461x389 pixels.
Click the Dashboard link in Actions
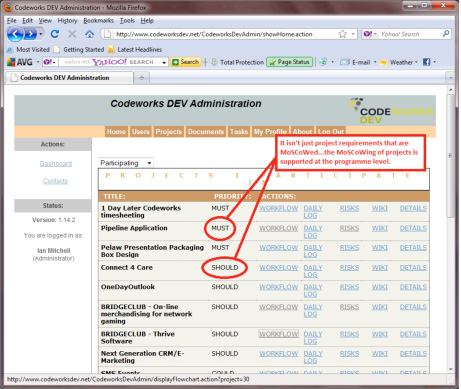tap(56, 164)
